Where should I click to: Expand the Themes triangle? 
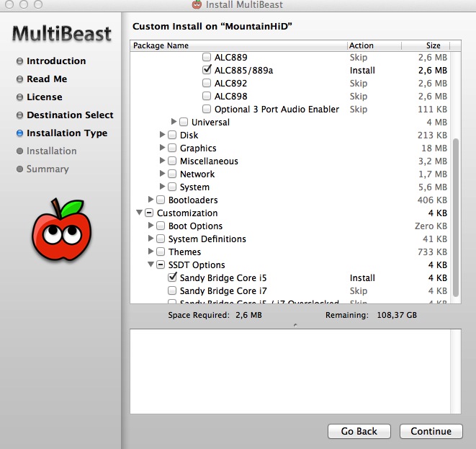[151, 252]
